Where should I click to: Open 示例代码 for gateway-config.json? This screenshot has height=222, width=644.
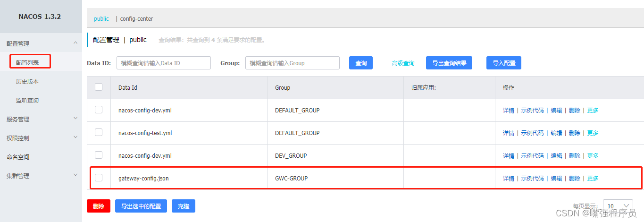(532, 178)
